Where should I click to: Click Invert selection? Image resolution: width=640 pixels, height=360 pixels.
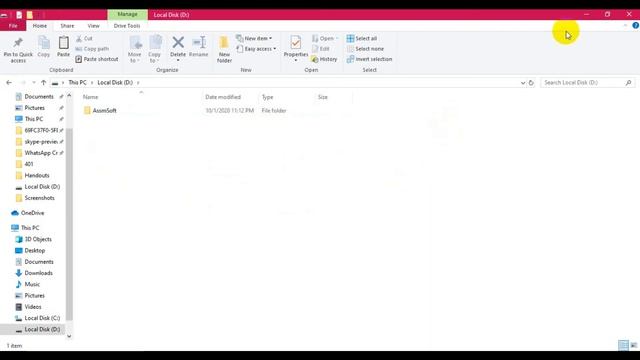coord(369,59)
